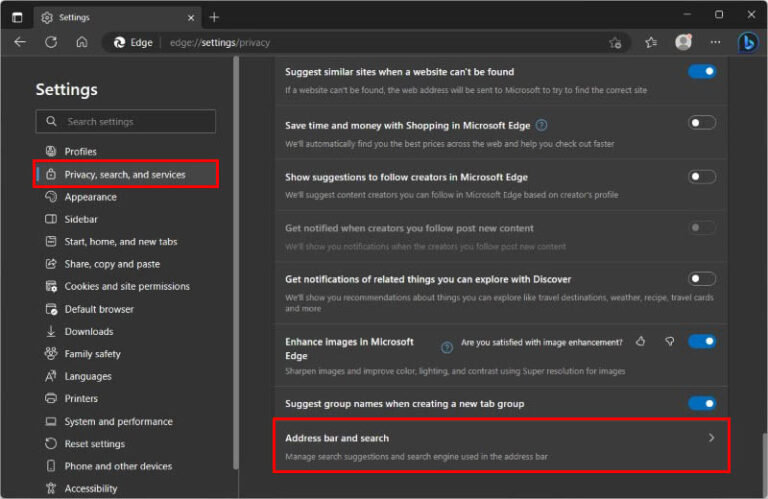The width and height of the screenshot is (768, 499).
Task: Close the Settings tab
Action: tap(191, 18)
